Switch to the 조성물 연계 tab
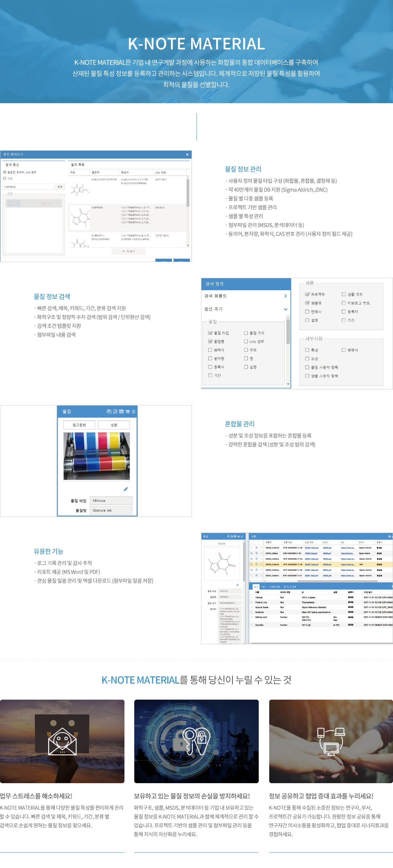Viewport: 393px width, 868px height. pos(274,587)
